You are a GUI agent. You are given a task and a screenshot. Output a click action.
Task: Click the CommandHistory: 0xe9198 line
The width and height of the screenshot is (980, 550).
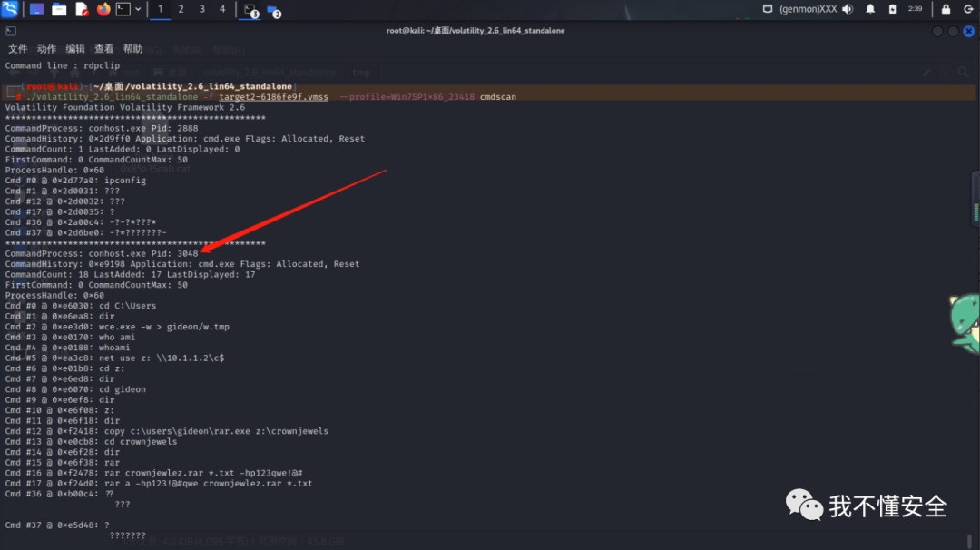click(182, 264)
